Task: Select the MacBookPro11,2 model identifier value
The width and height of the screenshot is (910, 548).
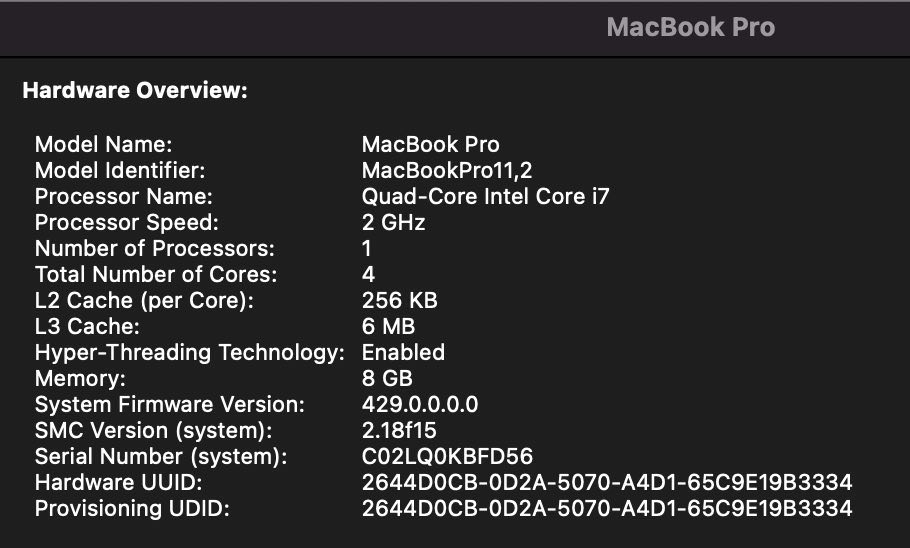Action: coord(454,171)
